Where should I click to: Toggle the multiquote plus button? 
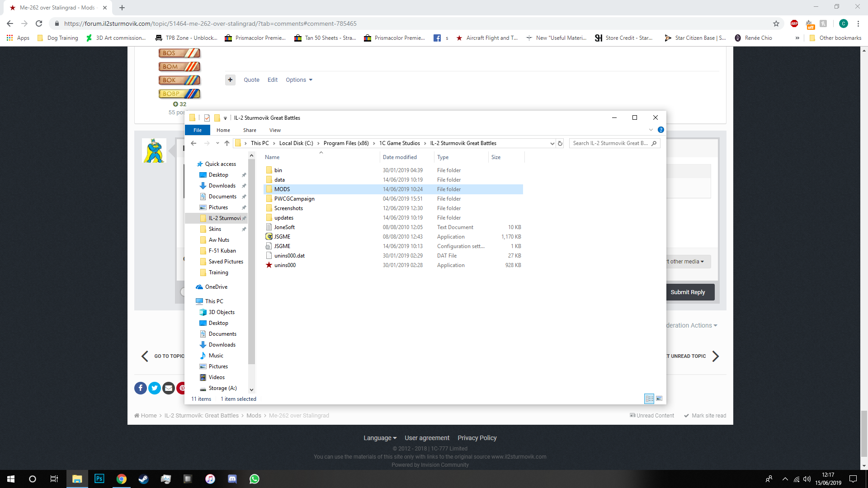click(x=230, y=80)
